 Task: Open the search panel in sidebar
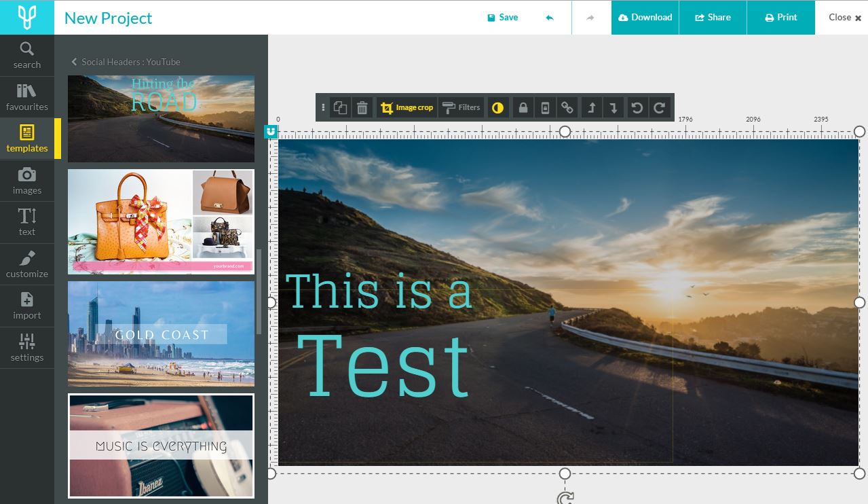tap(27, 55)
